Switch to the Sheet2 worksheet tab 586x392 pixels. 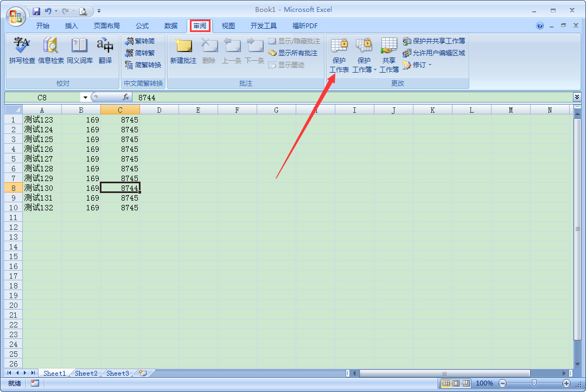(x=86, y=373)
